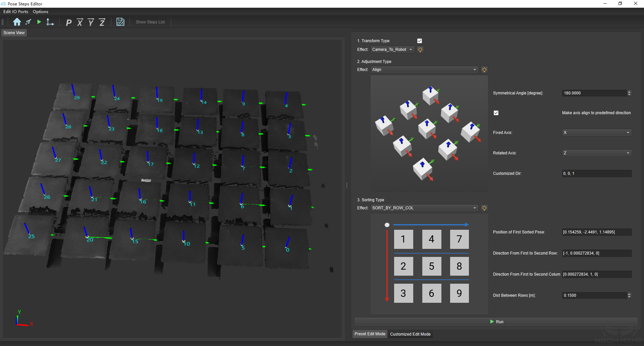Uncheck Make axis align to predefined direction
This screenshot has height=346, width=644.
pyautogui.click(x=496, y=113)
